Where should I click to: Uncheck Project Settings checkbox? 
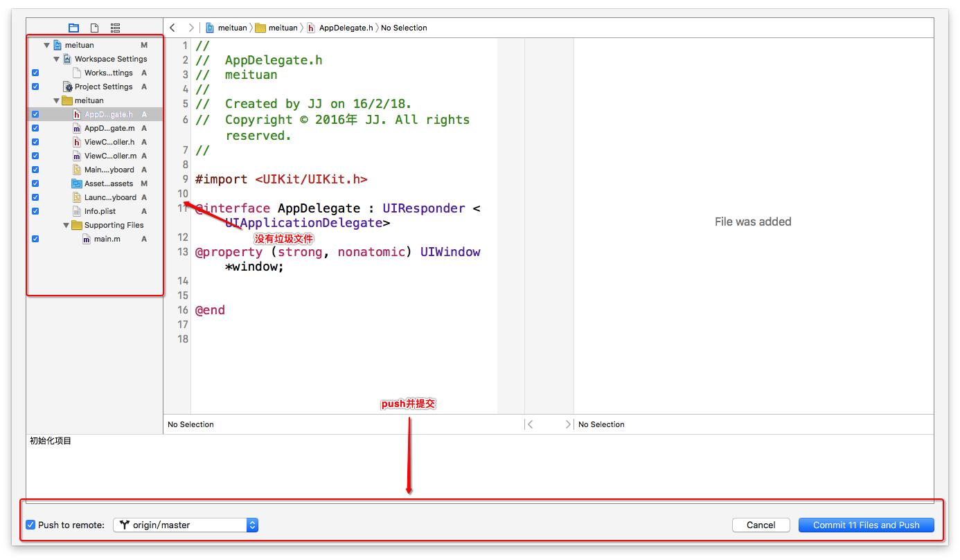tap(35, 87)
